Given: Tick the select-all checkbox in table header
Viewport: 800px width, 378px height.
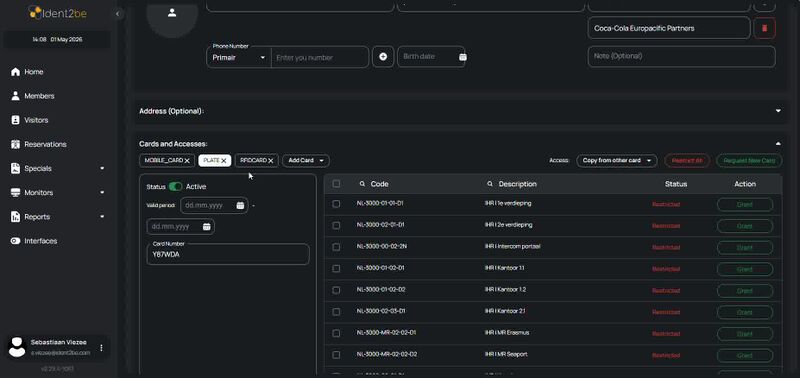Looking at the screenshot, I should tap(336, 184).
